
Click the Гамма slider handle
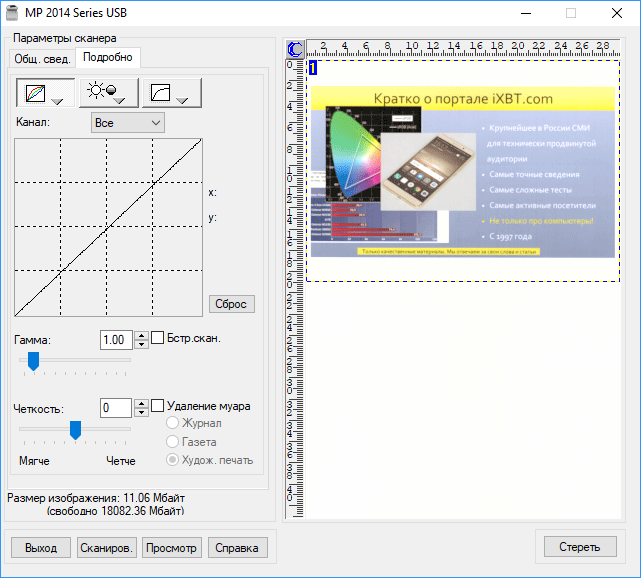[x=34, y=361]
